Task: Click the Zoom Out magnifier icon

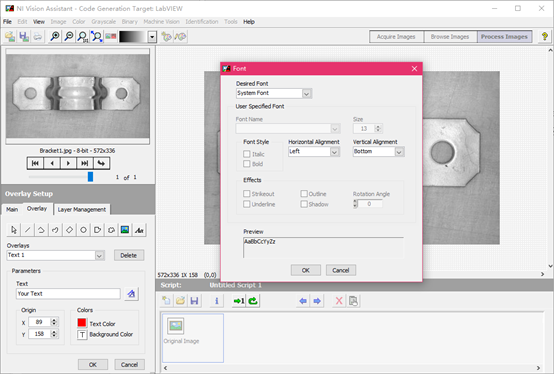Action: tap(69, 36)
